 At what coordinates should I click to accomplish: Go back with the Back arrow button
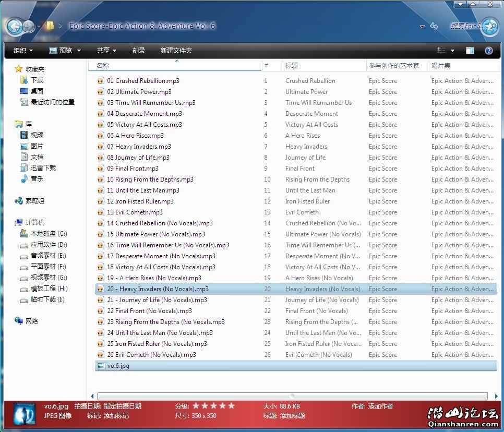coord(15,27)
